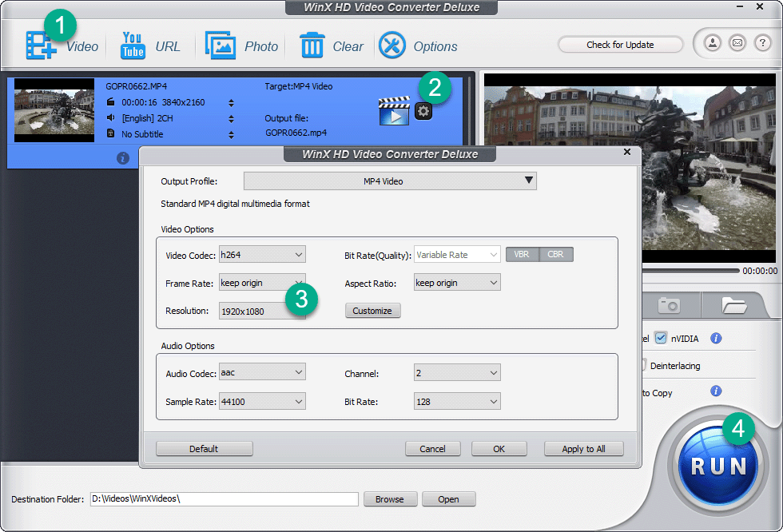Open the Aspect Ratio dropdown

457,283
